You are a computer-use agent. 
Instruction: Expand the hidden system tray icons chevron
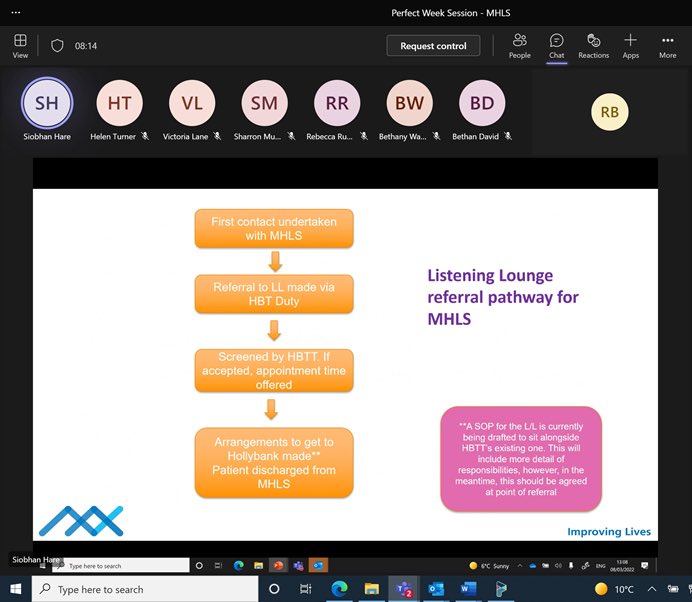pos(652,589)
